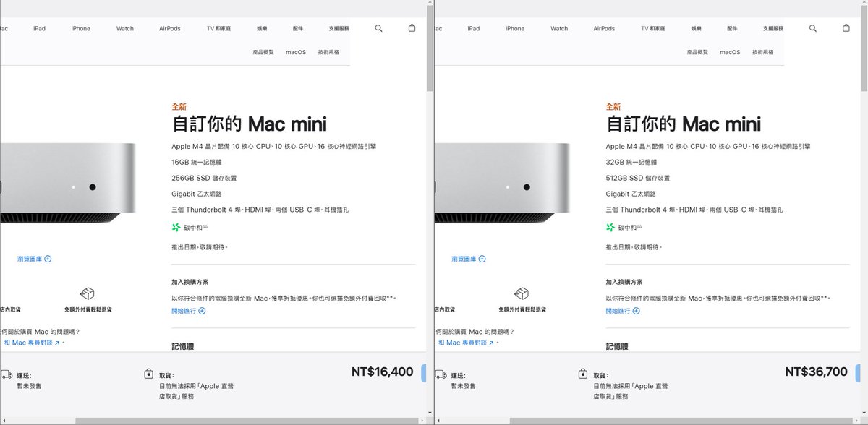The width and height of the screenshot is (868, 425).
Task: Open TV 和家庭 menu in left window
Action: [x=218, y=28]
